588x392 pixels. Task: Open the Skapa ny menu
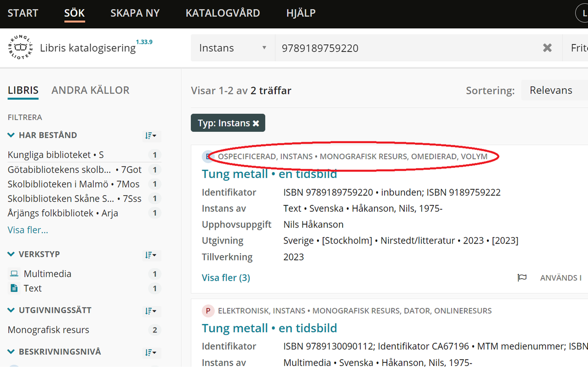point(135,13)
